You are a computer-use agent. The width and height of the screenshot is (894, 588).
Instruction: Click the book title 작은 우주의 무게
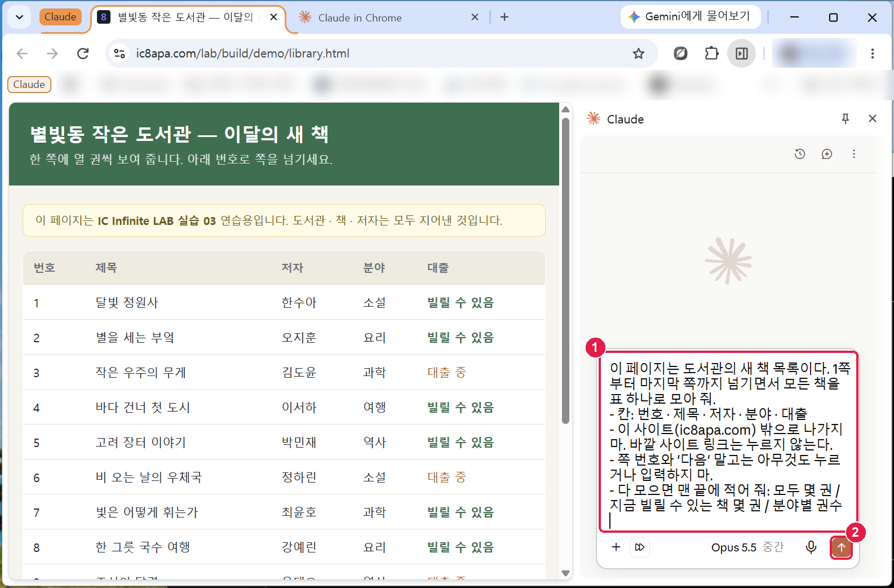point(141,373)
